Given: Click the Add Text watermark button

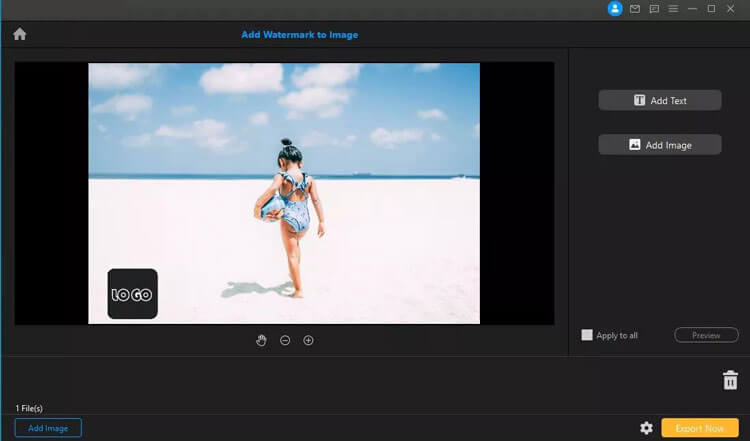Looking at the screenshot, I should (659, 100).
